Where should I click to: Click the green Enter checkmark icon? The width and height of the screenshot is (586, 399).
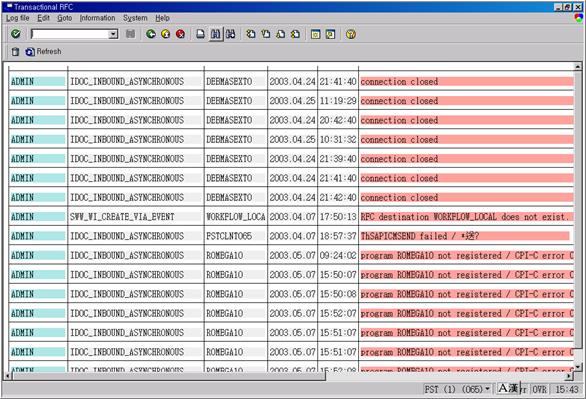pyautogui.click(x=16, y=34)
